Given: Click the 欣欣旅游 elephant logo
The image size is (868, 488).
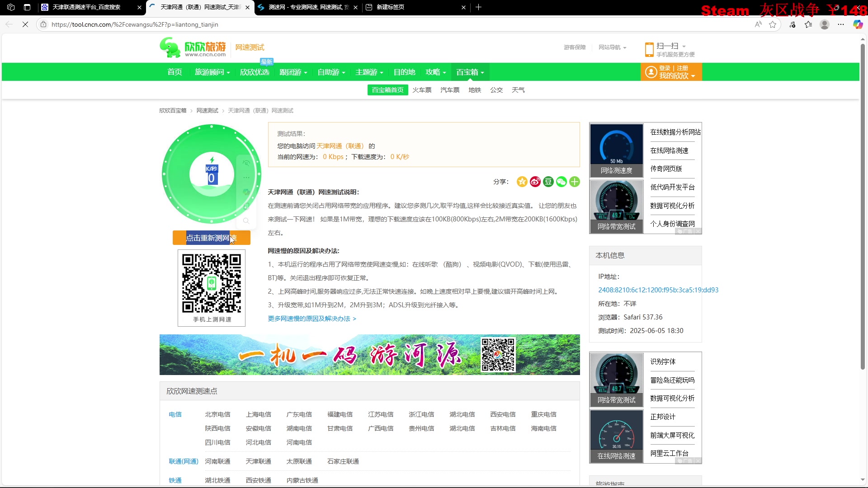Looking at the screenshot, I should [x=193, y=47].
